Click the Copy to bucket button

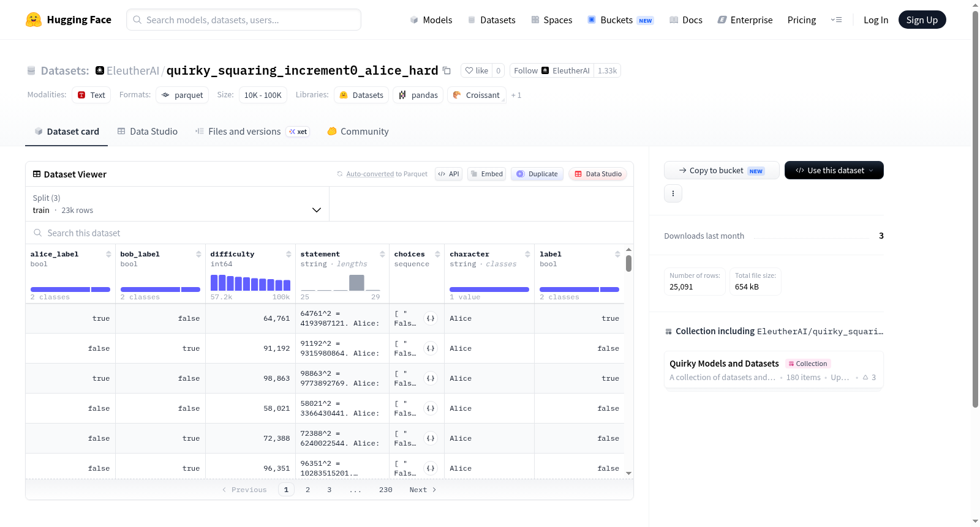click(x=722, y=170)
